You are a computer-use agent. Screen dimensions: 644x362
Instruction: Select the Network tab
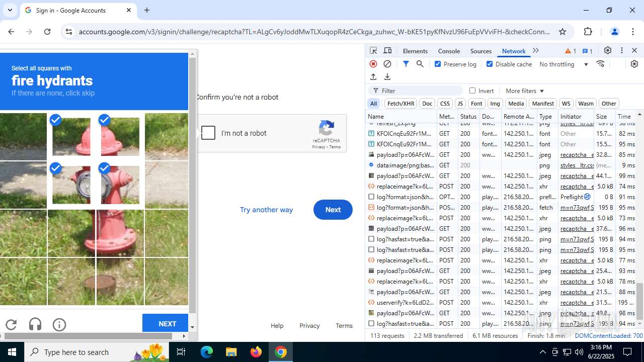514,51
